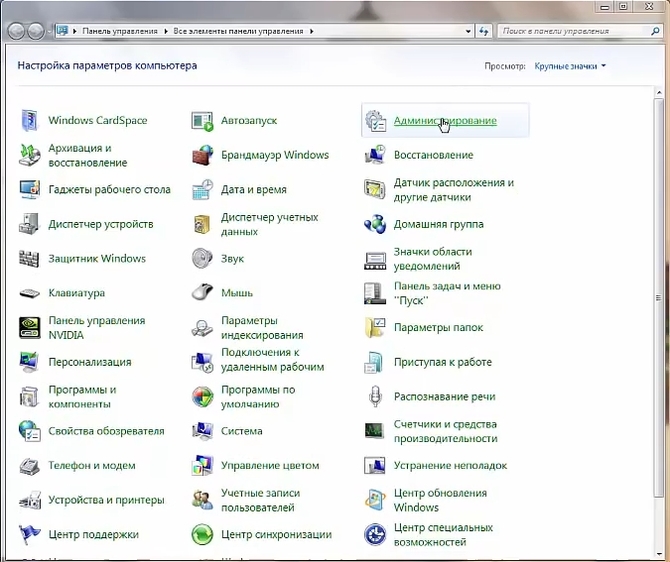Click the Брандмауэр Windows brick wall icon
This screenshot has width=670, height=562.
203,155
